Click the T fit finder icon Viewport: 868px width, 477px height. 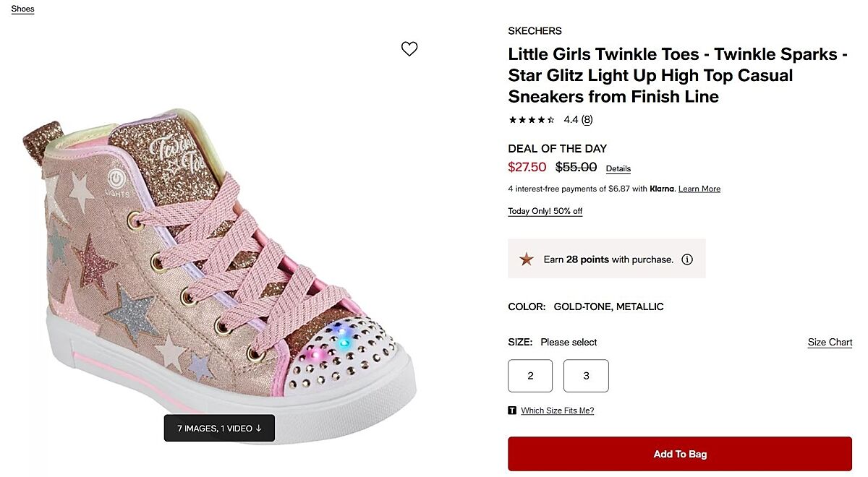click(x=512, y=411)
